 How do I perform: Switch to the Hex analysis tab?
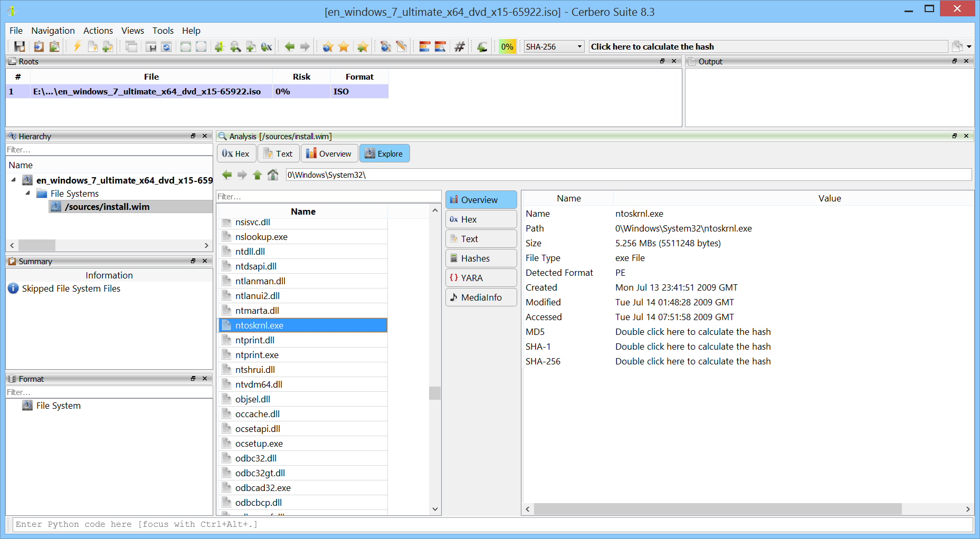pos(236,153)
